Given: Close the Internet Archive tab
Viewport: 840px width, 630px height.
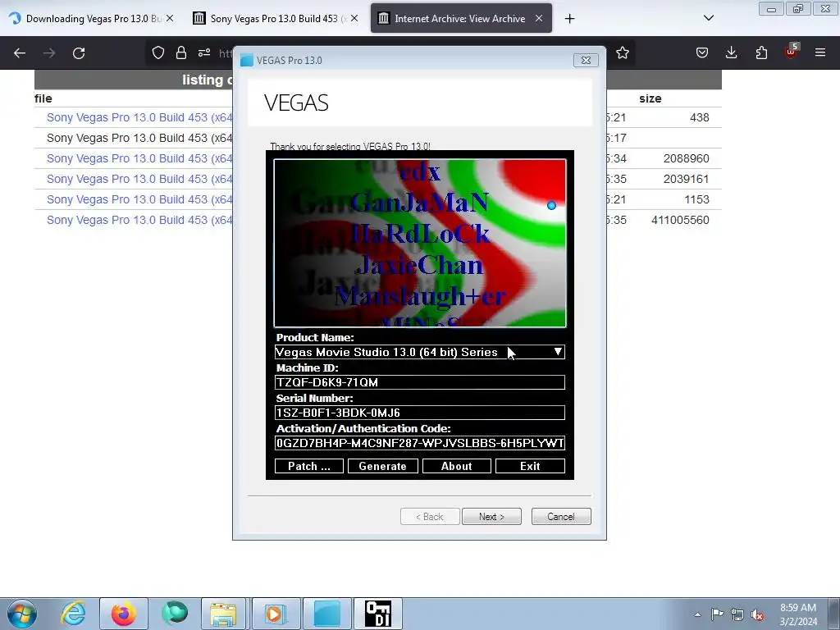Looking at the screenshot, I should (539, 18).
